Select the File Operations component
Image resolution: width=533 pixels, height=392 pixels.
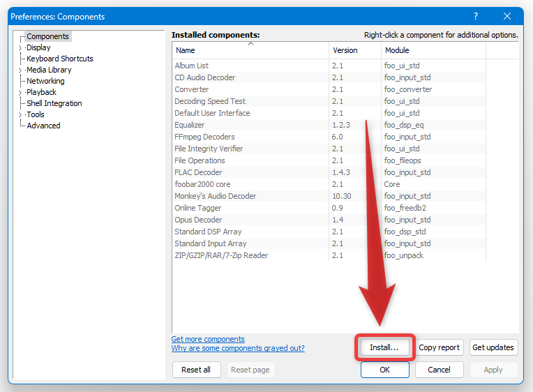point(329,160)
